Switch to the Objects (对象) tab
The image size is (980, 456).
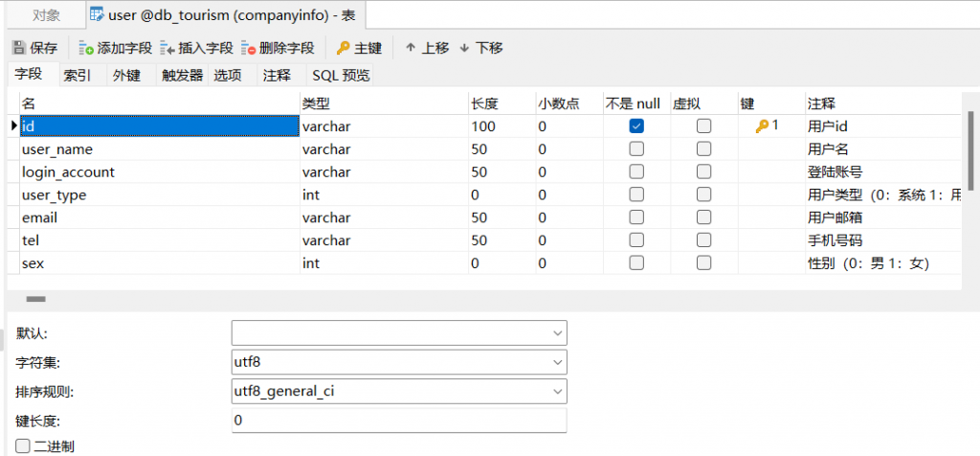pyautogui.click(x=46, y=15)
